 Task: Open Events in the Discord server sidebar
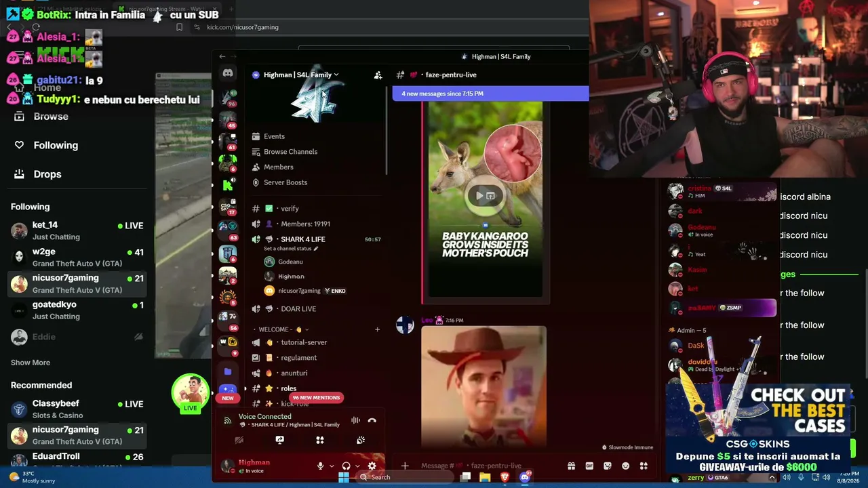(274, 136)
